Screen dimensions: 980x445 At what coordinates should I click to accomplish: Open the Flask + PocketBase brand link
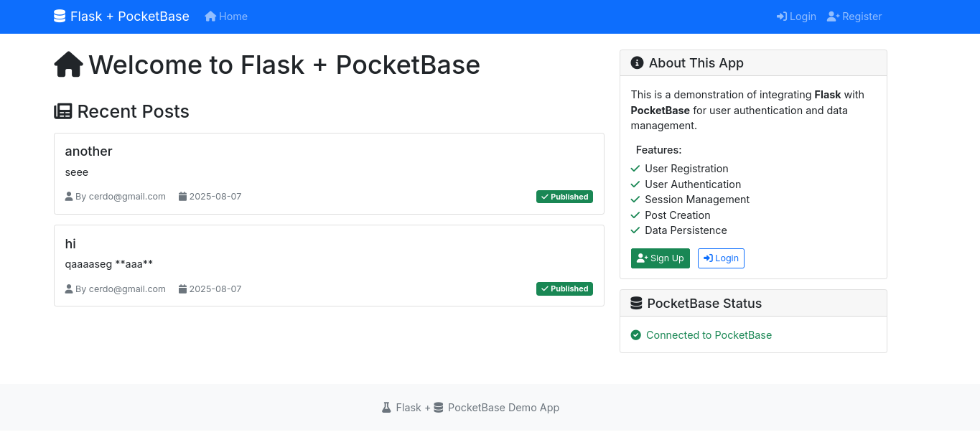coord(121,16)
